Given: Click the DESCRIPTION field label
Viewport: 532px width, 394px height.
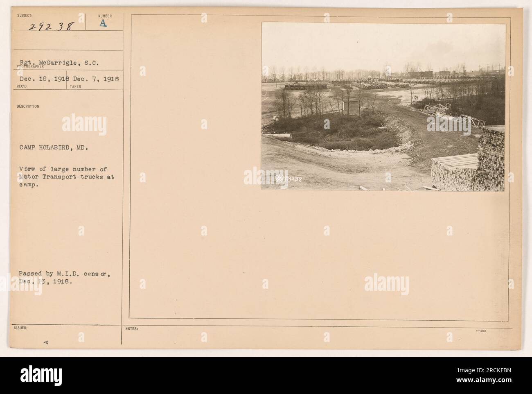Looking at the screenshot, I should [28, 106].
